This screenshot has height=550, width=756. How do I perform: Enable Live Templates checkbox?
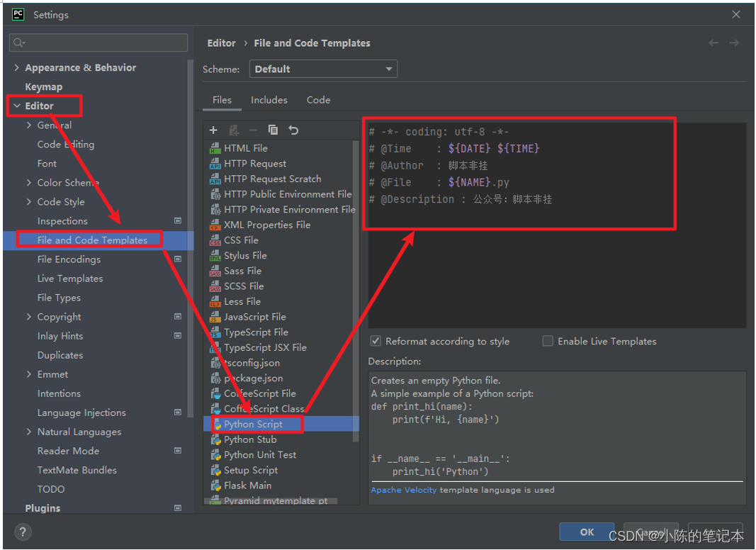click(x=548, y=341)
